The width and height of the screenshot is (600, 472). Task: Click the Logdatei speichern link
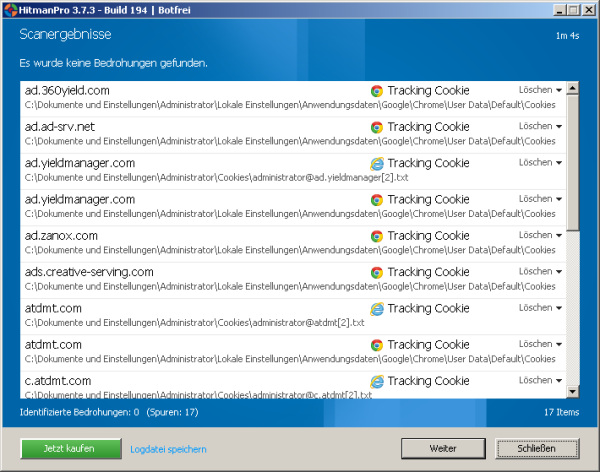(168, 449)
